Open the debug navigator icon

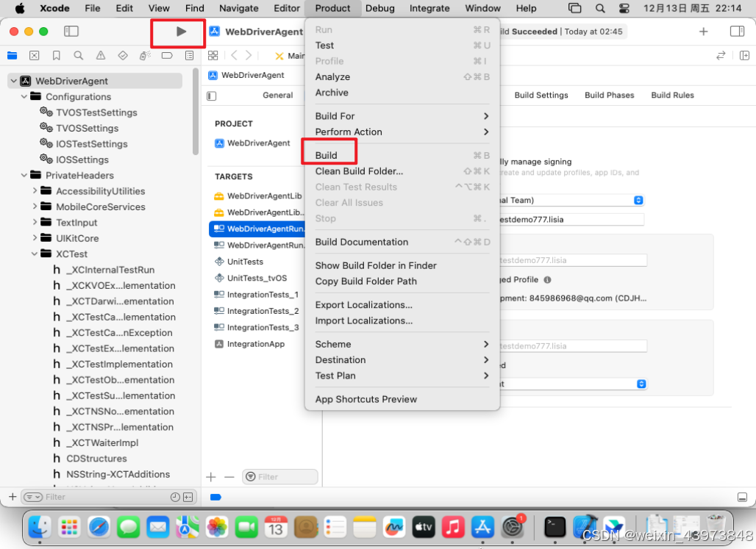tap(145, 55)
